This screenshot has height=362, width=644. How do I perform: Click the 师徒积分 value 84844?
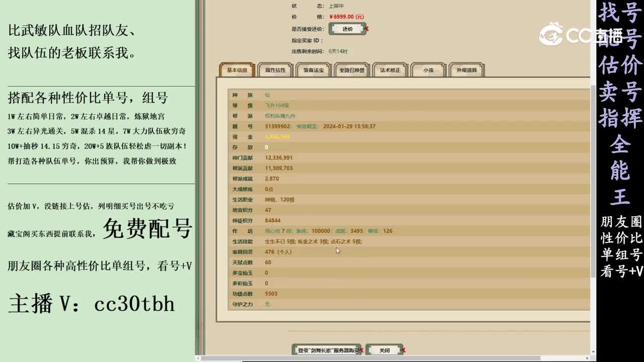click(x=273, y=221)
